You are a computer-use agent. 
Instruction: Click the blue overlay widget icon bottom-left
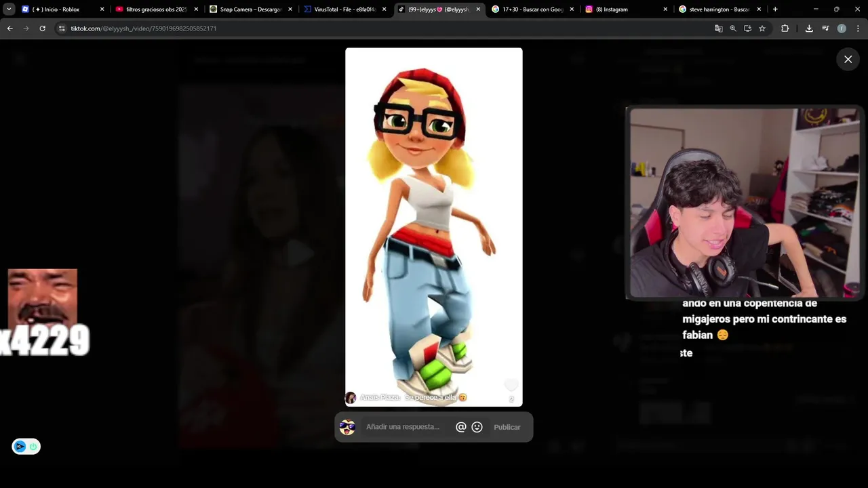pyautogui.click(x=20, y=446)
